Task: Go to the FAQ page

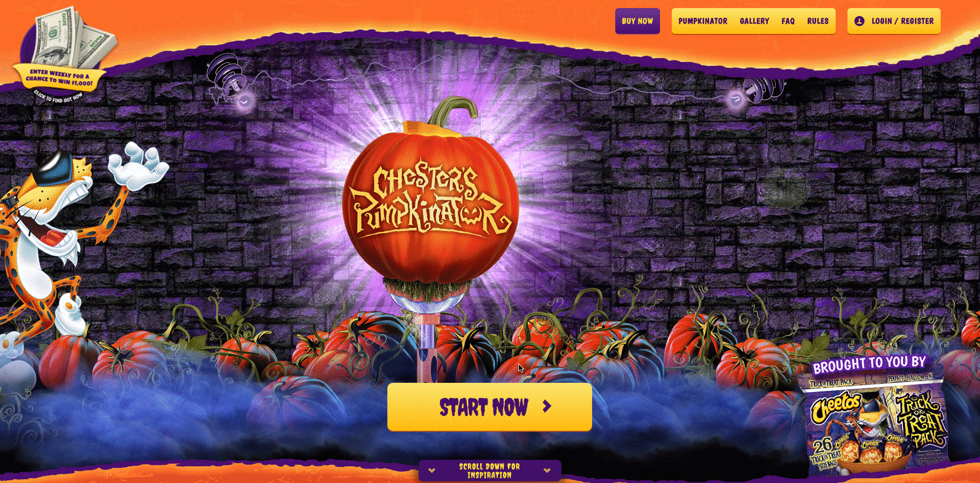Action: [x=788, y=21]
